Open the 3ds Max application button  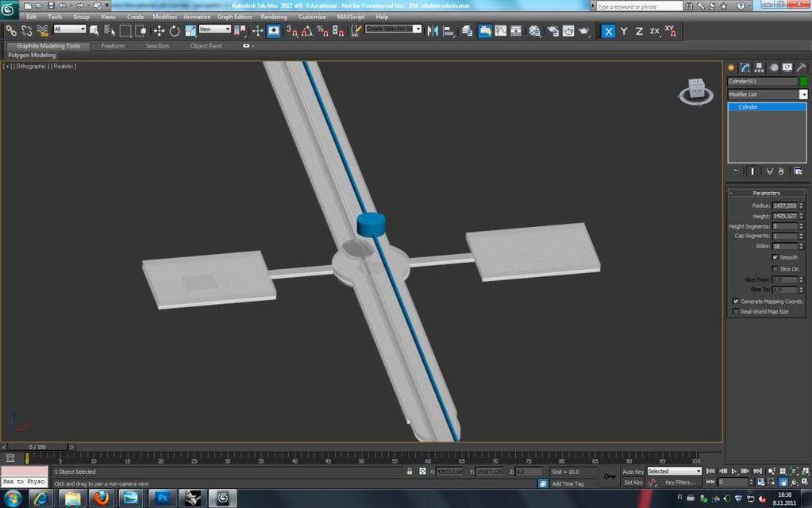10,10
